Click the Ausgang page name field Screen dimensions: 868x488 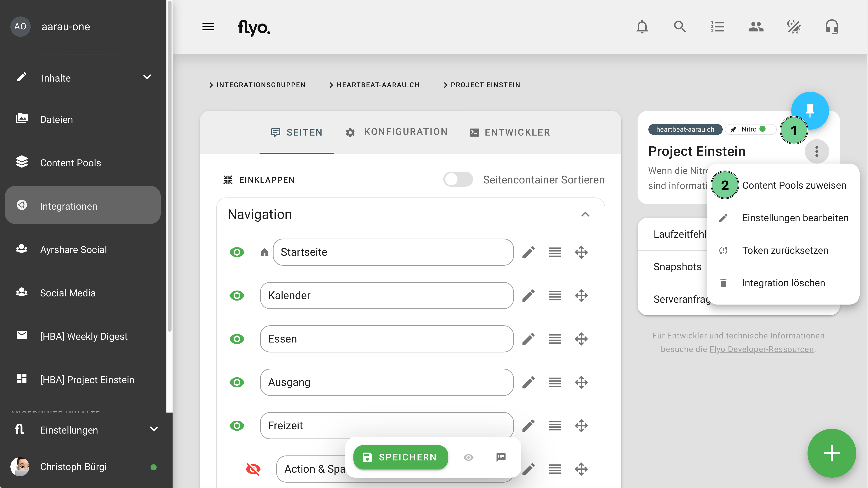[386, 382]
